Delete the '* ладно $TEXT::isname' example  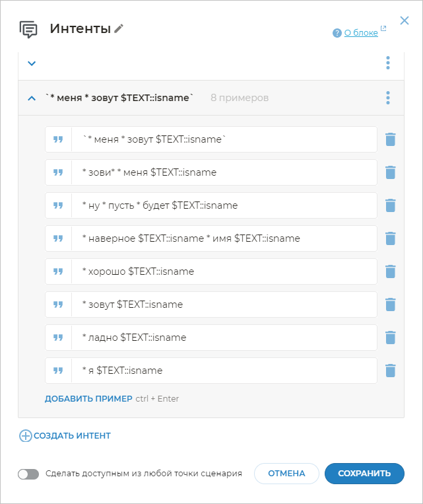(390, 338)
